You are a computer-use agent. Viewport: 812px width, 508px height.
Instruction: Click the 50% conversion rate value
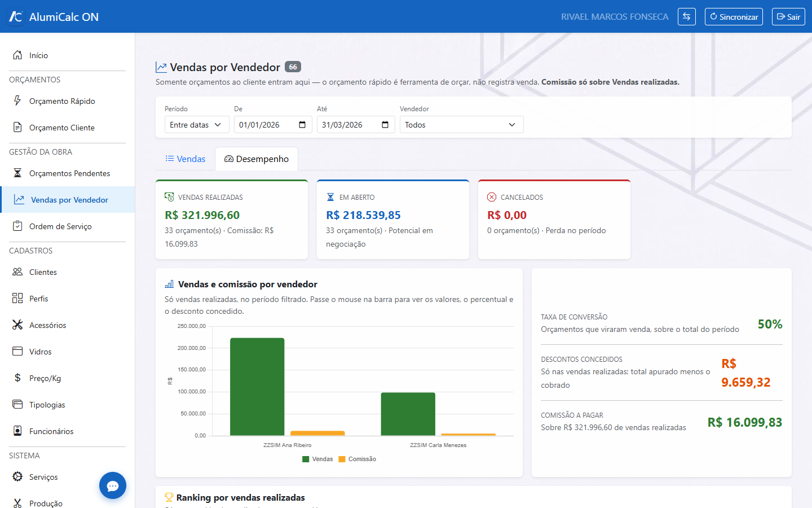click(770, 324)
